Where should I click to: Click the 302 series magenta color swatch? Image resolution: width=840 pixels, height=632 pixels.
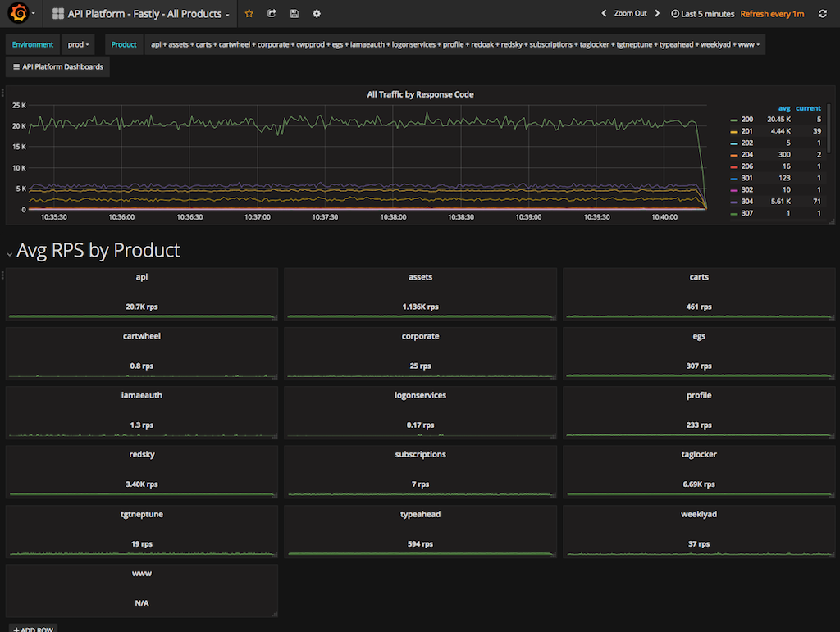pyautogui.click(x=734, y=190)
